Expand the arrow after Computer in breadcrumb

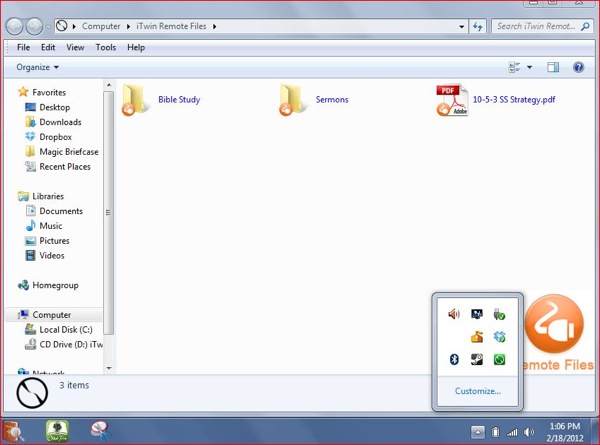(128, 26)
